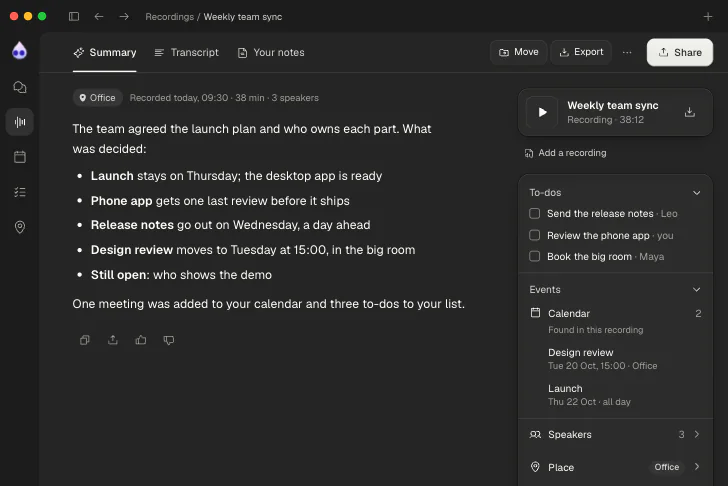The width and height of the screenshot is (728, 486).
Task: Collapse the Events section
Action: 696,290
